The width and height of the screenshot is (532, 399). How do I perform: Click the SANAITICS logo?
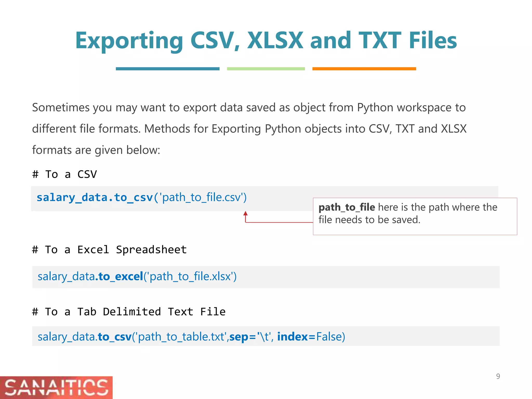click(x=56, y=388)
